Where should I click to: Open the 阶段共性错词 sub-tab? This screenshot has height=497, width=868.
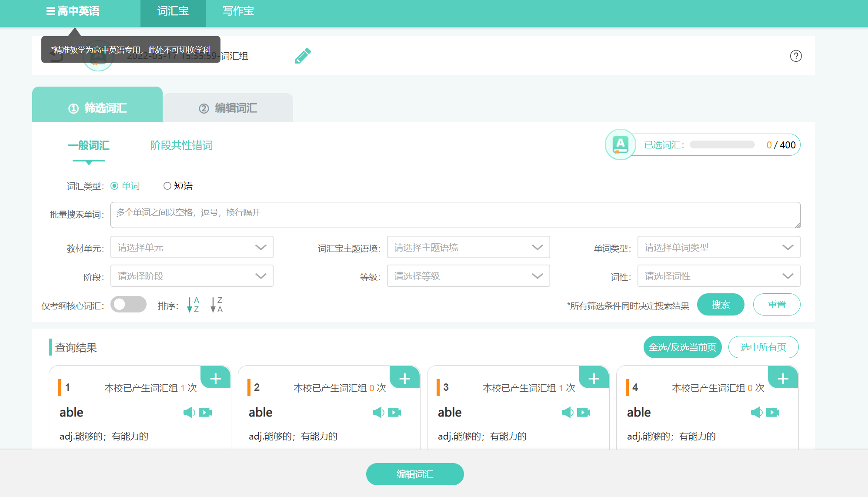click(x=182, y=145)
